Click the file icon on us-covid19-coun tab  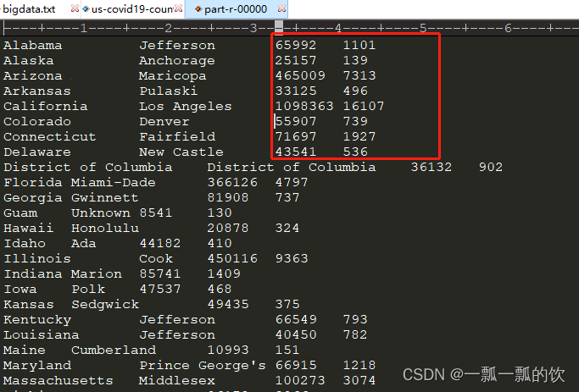point(86,8)
